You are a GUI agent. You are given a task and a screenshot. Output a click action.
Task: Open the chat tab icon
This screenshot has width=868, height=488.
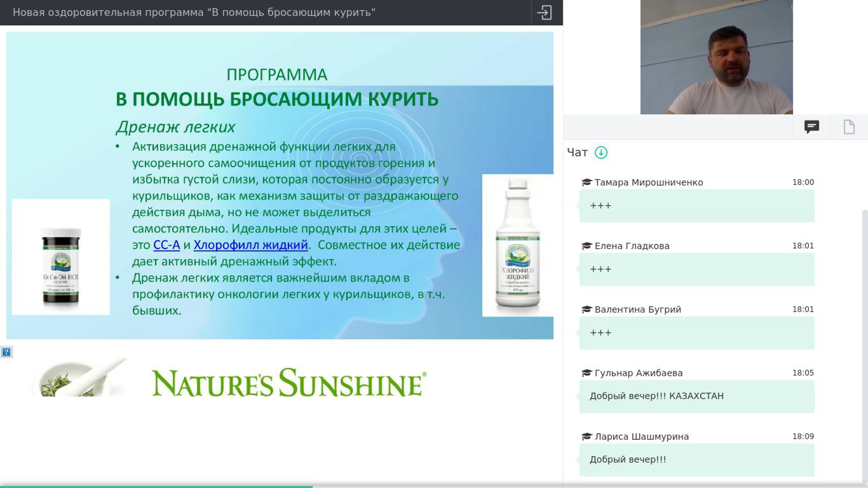coord(812,127)
